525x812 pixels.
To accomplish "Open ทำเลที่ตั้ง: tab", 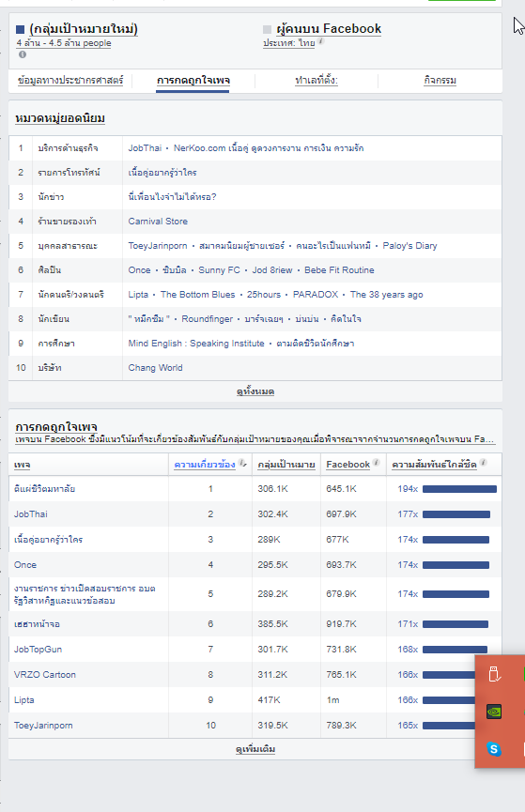I will [317, 81].
